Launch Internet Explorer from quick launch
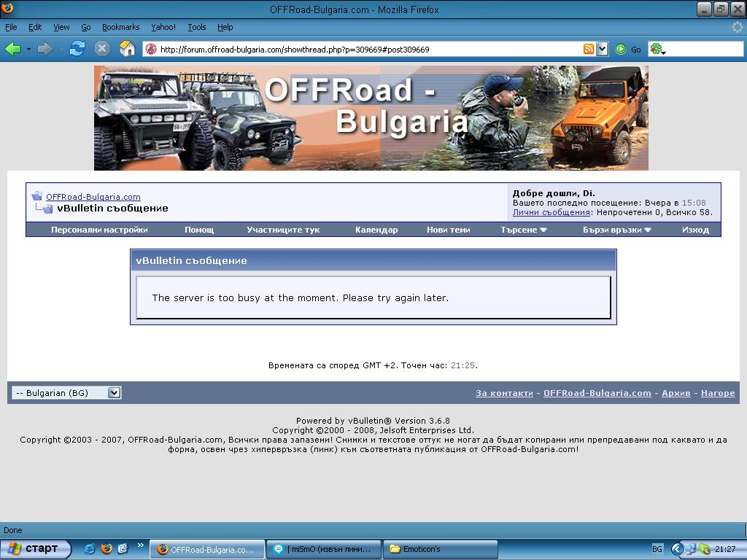 (x=90, y=549)
